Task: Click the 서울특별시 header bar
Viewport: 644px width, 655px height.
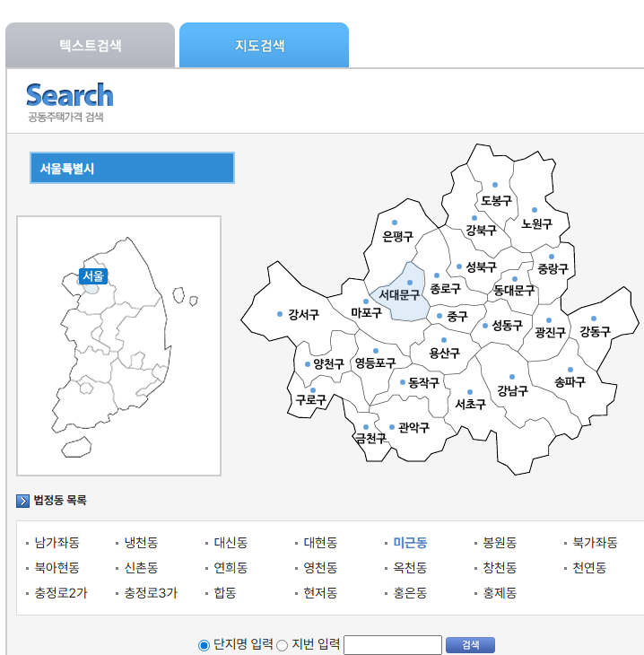Action: coord(132,168)
